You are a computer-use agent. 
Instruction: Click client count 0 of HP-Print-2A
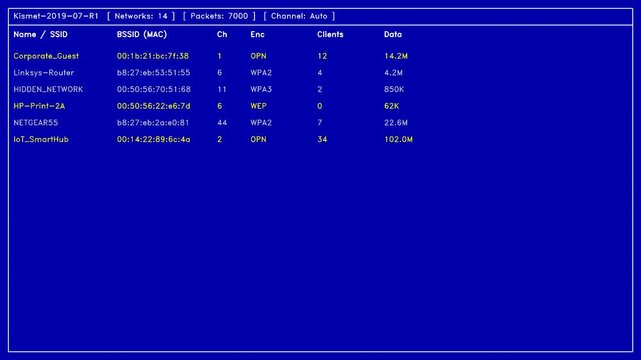(x=320, y=106)
